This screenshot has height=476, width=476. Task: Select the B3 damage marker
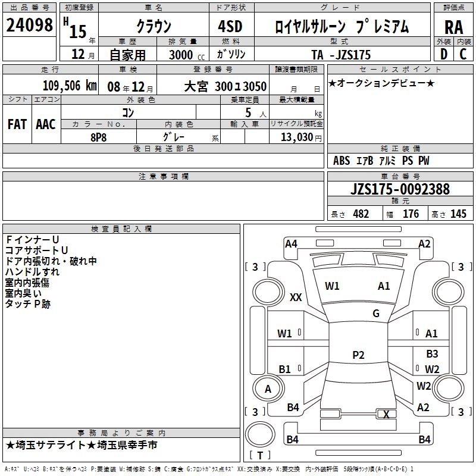(432, 353)
